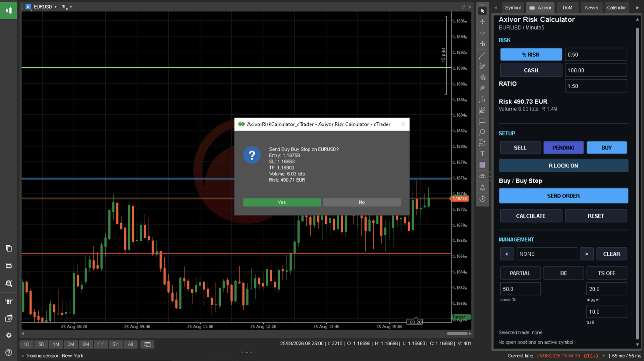Toggle the TS OFF trailing stop button
Image resolution: width=644 pixels, height=361 pixels.
click(x=607, y=273)
